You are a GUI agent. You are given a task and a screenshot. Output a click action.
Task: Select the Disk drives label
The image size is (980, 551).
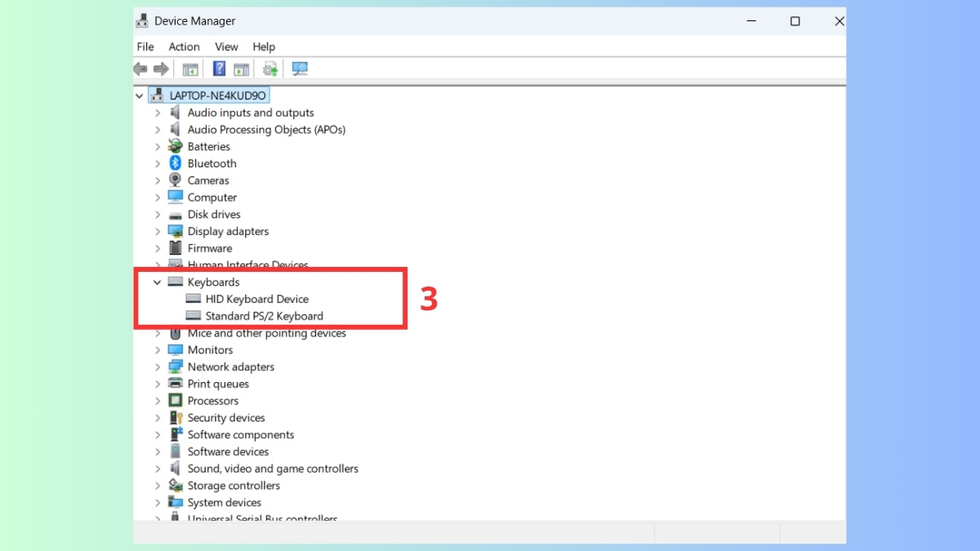[x=214, y=215]
